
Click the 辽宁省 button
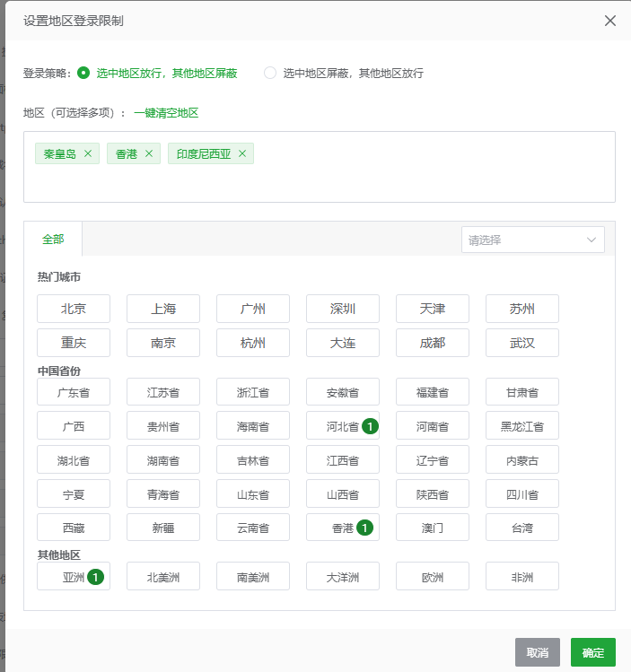click(433, 460)
